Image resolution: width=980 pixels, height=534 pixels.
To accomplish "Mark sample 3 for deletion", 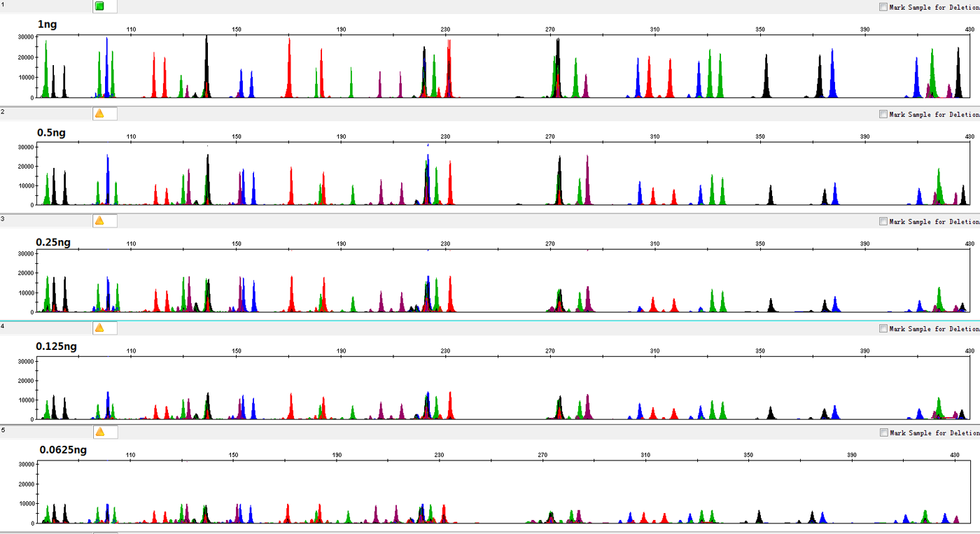I will [883, 221].
